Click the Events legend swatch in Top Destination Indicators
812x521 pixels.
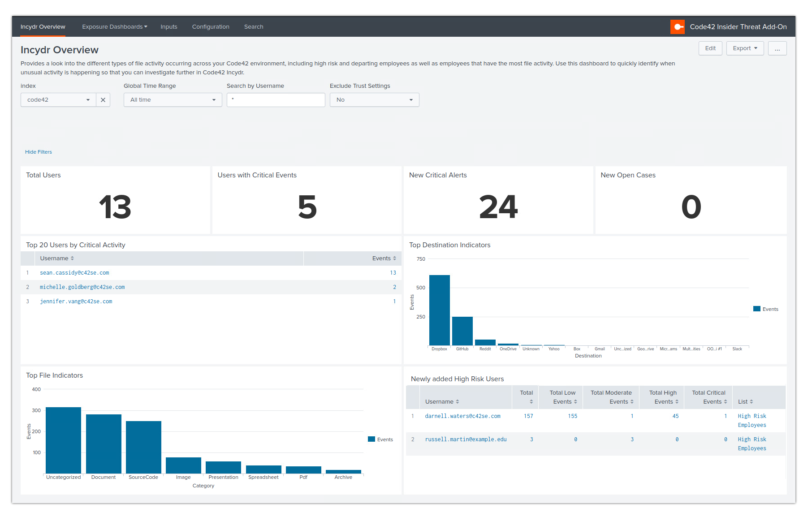point(756,309)
